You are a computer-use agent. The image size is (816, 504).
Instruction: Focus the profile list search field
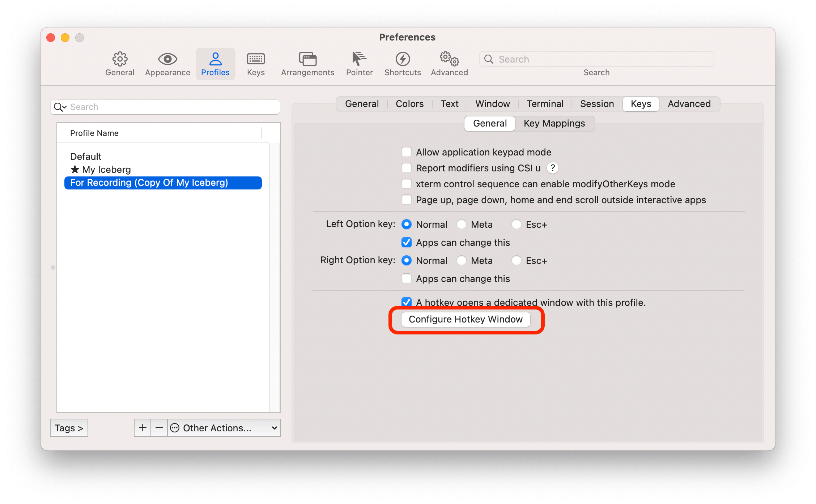(165, 107)
